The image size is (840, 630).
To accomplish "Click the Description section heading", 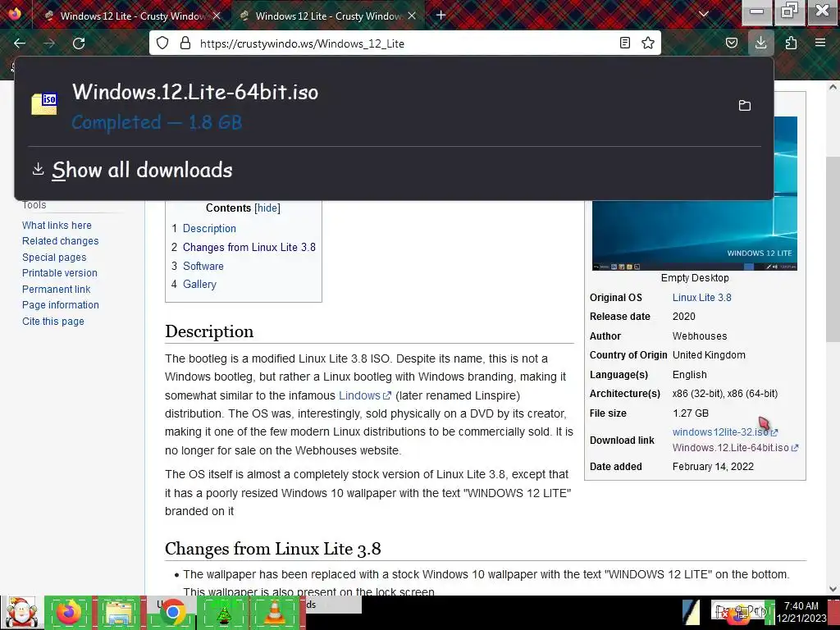I will click(209, 331).
